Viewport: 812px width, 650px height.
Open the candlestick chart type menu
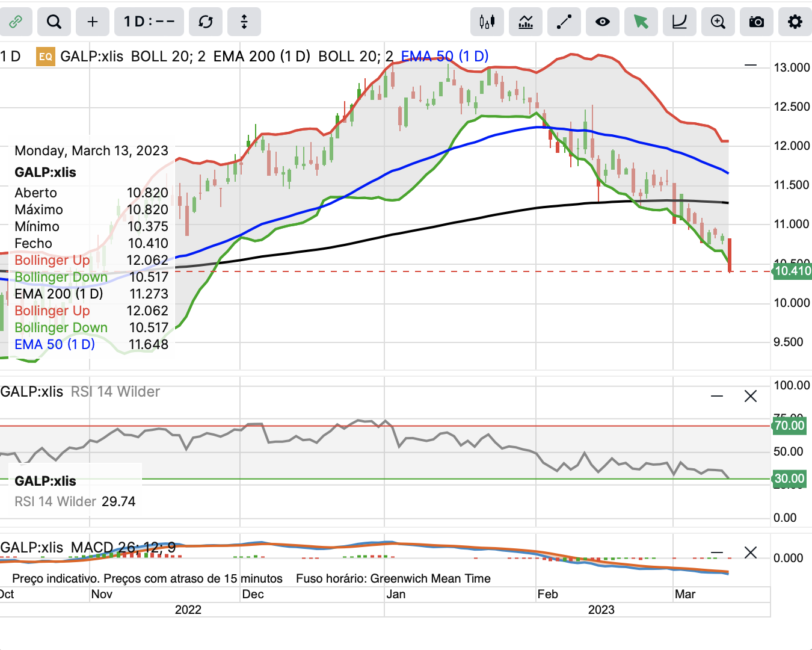coord(487,22)
